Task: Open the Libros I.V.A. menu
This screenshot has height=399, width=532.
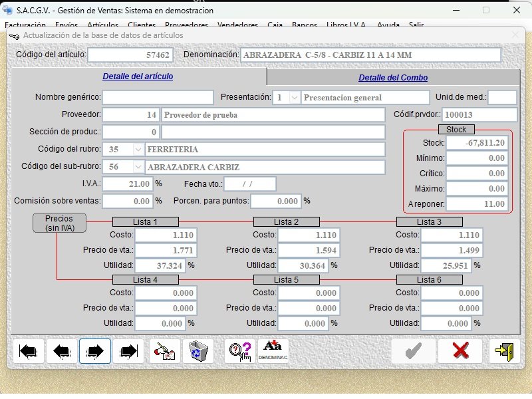Action: click(x=346, y=25)
